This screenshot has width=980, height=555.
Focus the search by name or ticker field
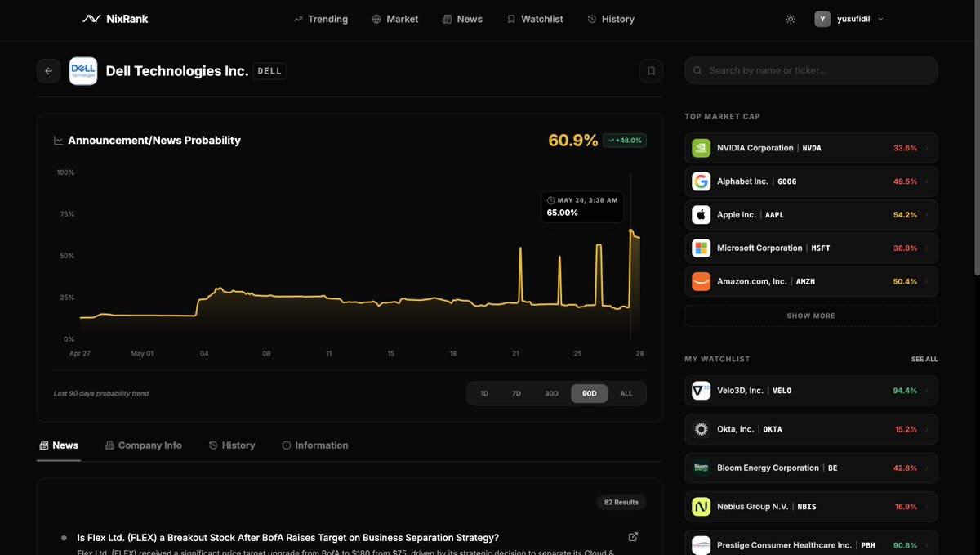point(811,70)
